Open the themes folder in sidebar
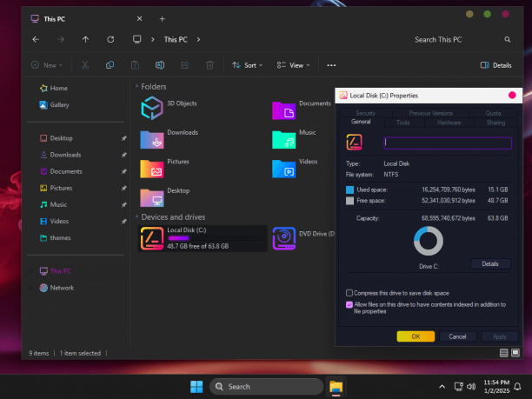The image size is (532, 399). (x=56, y=238)
